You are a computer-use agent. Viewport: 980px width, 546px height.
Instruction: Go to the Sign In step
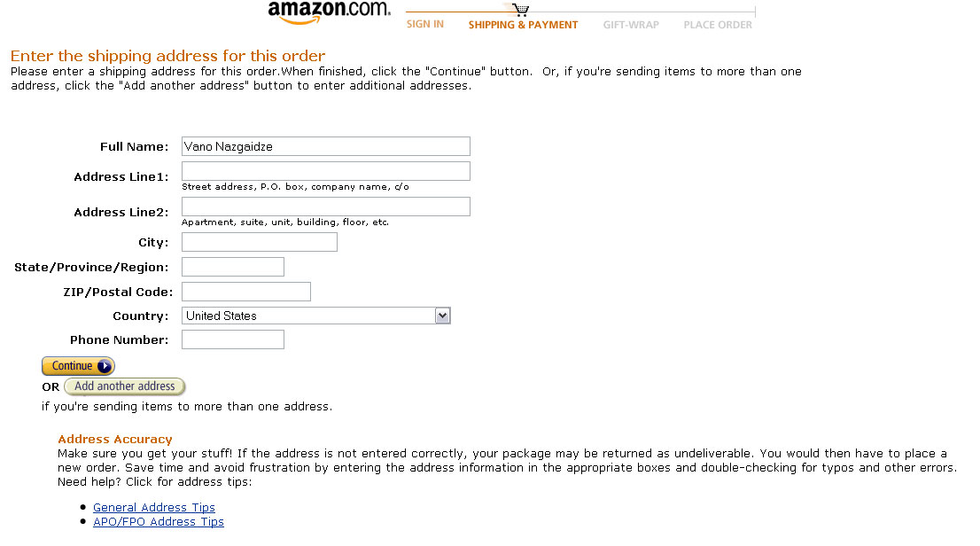(x=425, y=25)
